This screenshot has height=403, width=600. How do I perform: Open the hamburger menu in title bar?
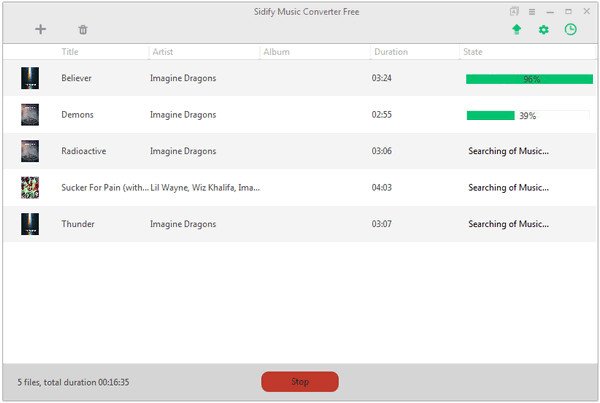[532, 12]
